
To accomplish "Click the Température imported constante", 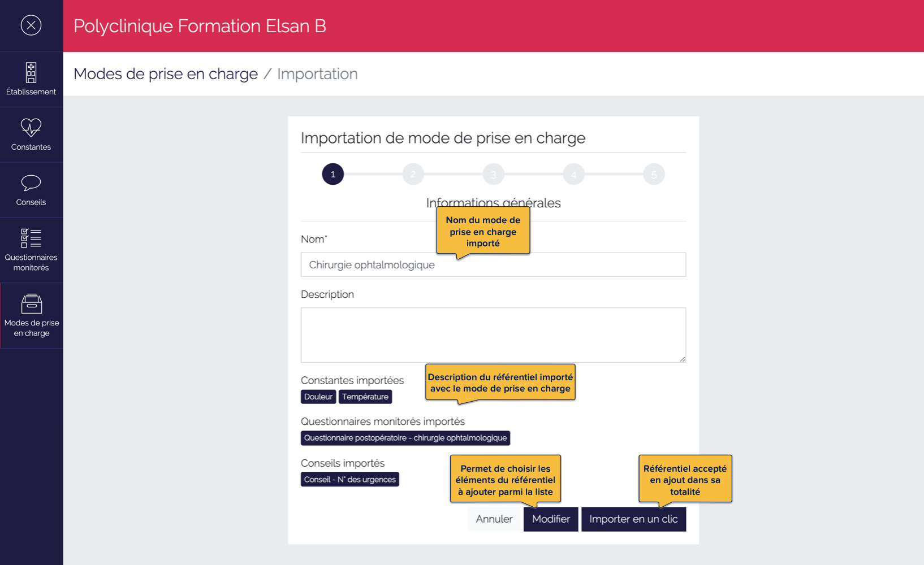I will tap(365, 397).
